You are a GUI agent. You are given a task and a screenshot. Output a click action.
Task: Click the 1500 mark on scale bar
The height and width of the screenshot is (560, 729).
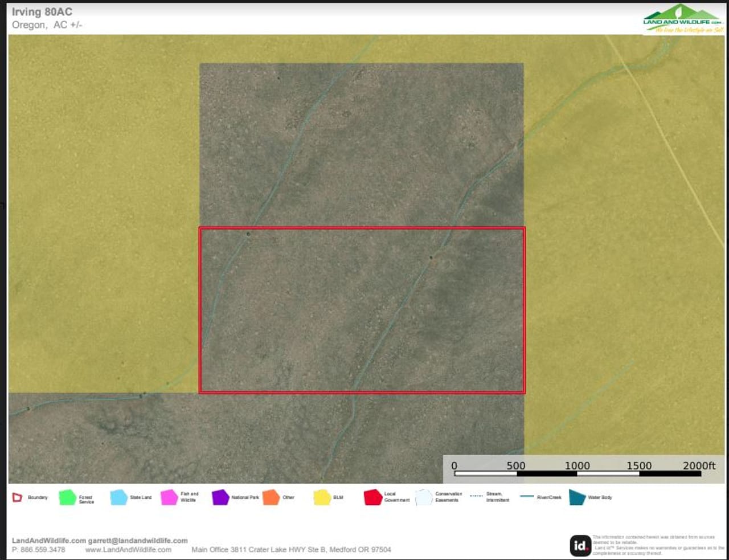[x=639, y=465]
